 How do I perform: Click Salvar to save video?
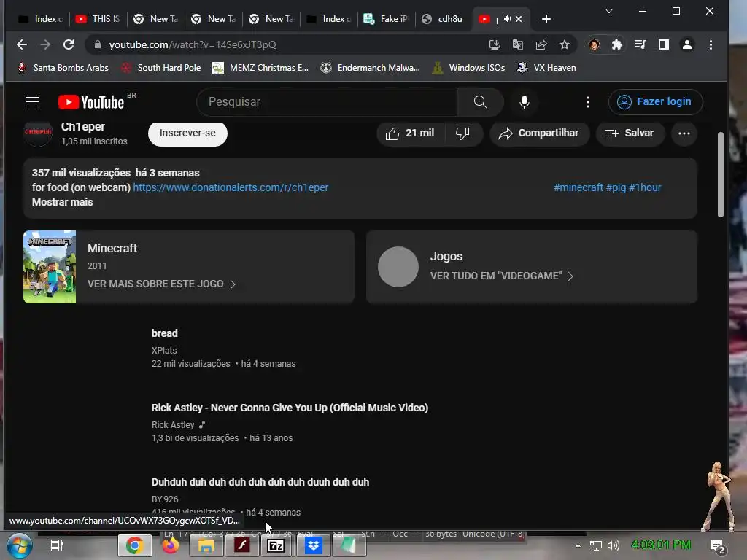click(630, 133)
